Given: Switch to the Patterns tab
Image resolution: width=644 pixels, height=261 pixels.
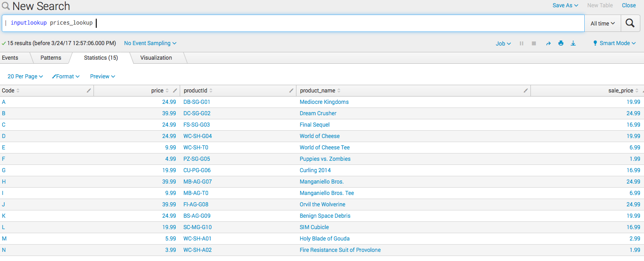Looking at the screenshot, I should click(51, 58).
